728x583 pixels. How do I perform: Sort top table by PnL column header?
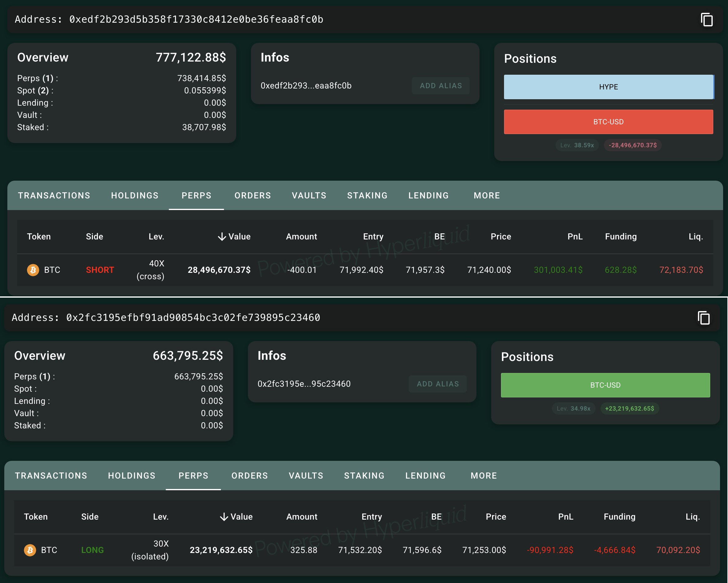575,236
